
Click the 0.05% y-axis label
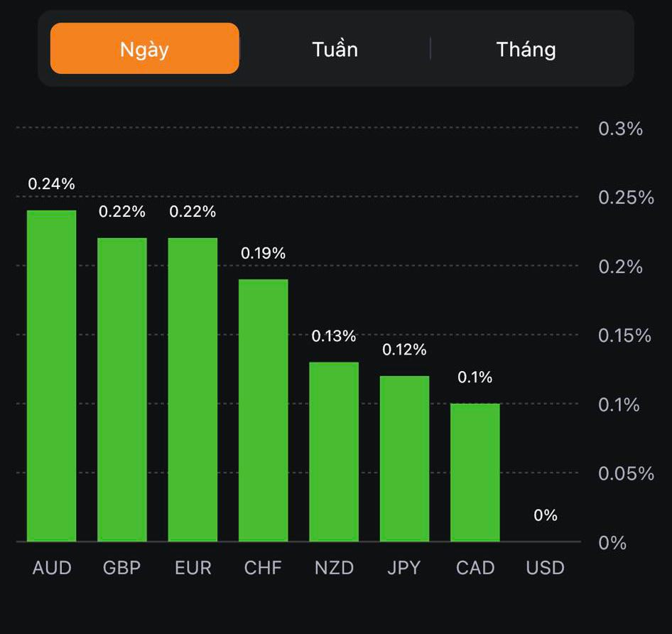tap(626, 473)
